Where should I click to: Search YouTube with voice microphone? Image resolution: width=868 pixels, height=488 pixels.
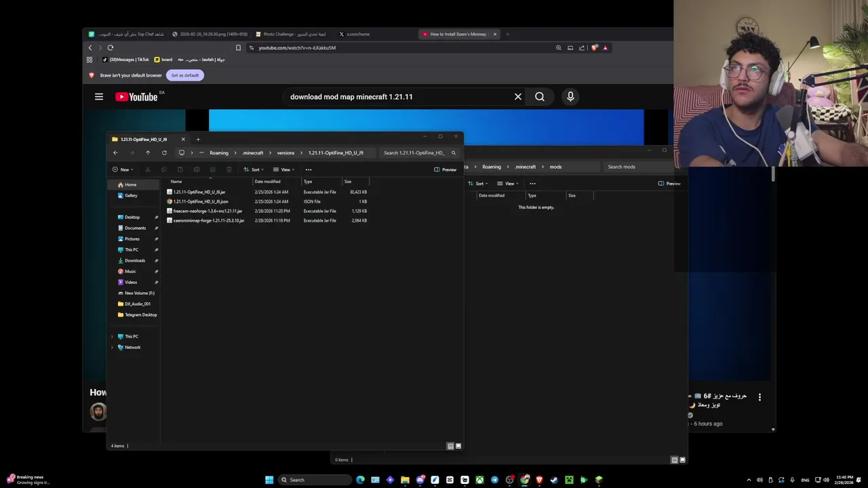pos(570,97)
